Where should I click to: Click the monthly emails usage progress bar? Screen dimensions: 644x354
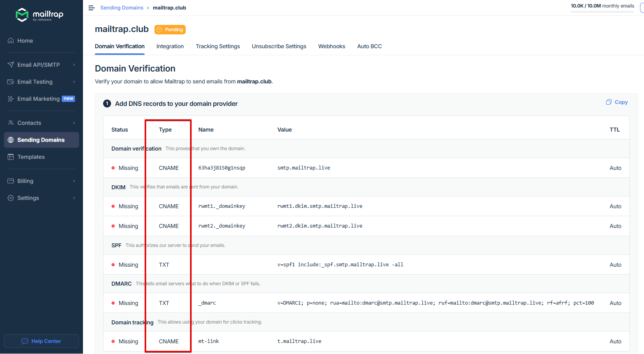pyautogui.click(x=602, y=12)
